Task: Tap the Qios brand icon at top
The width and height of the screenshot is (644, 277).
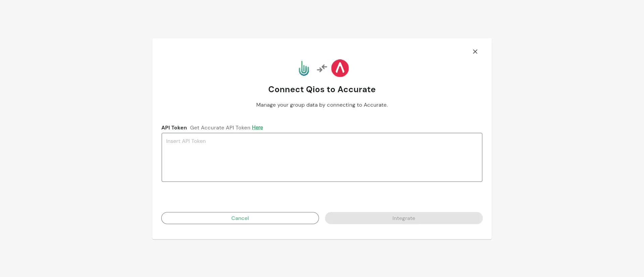Action: pyautogui.click(x=304, y=68)
